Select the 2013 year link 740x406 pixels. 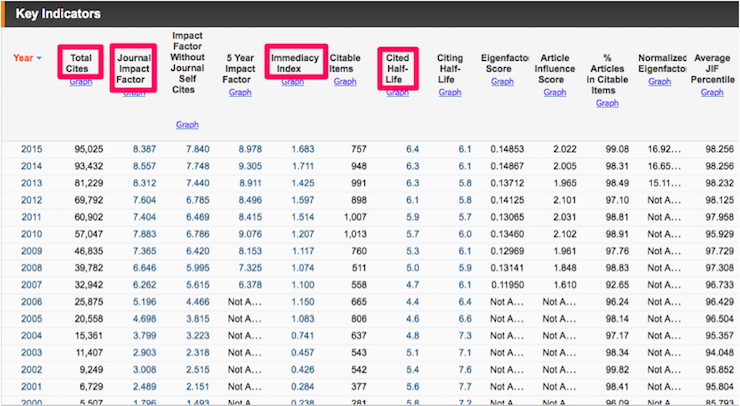point(31,183)
